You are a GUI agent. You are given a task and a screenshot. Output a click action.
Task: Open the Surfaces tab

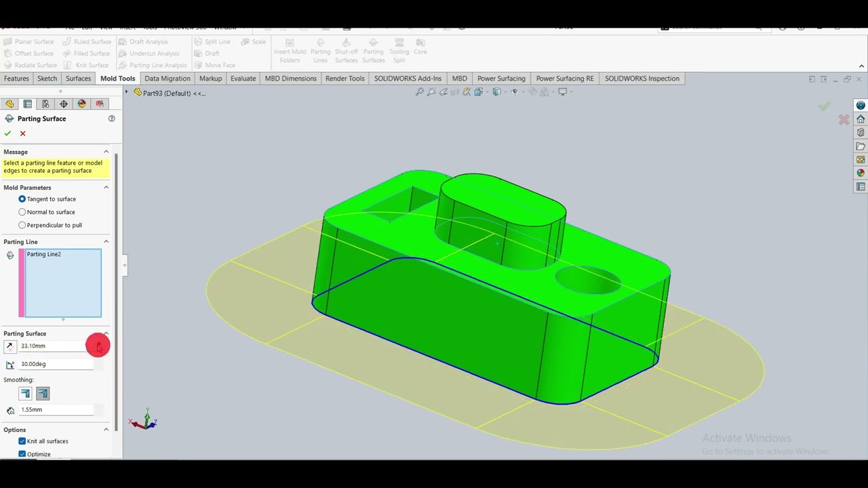78,79
